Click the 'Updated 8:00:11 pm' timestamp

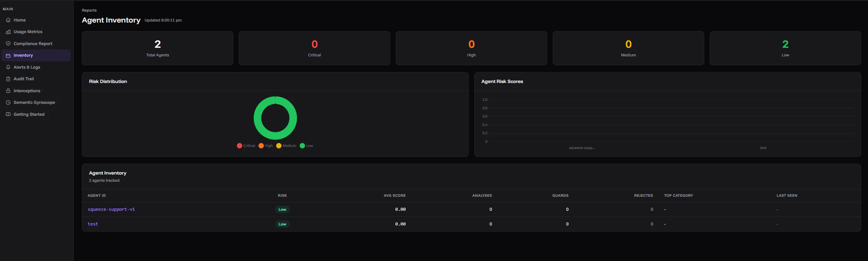(163, 20)
